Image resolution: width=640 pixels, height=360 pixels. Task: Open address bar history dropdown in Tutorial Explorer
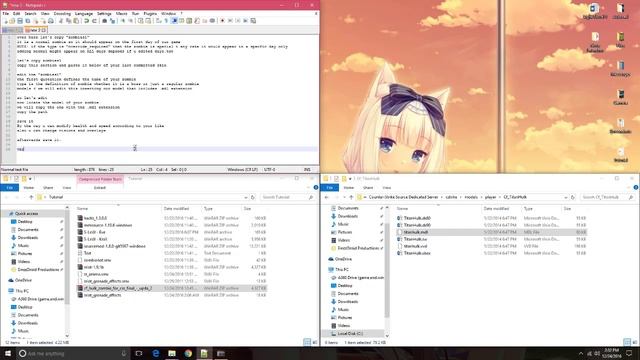[246, 197]
